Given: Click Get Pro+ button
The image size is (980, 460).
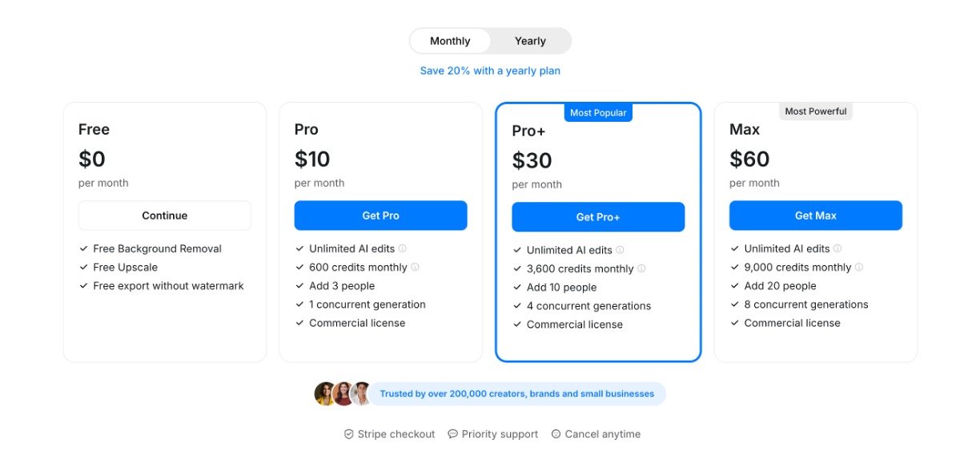Looking at the screenshot, I should tap(598, 217).
